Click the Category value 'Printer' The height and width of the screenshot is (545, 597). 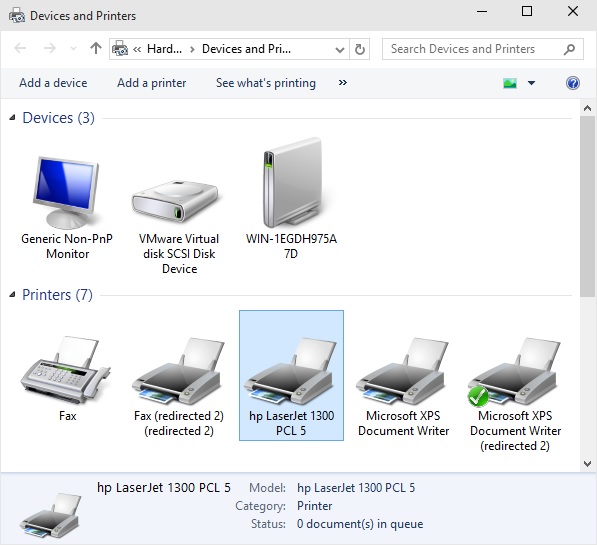click(314, 506)
